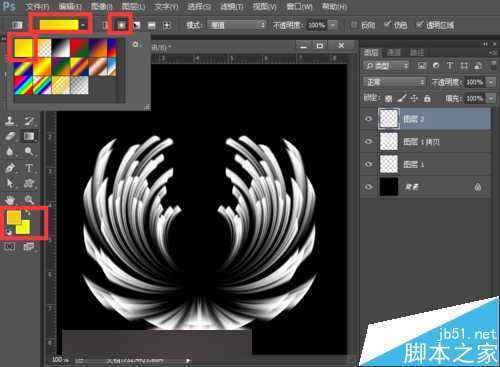Screen dimensions: 500x367
Task: Open the 图层(L) menu
Action: 133,7
